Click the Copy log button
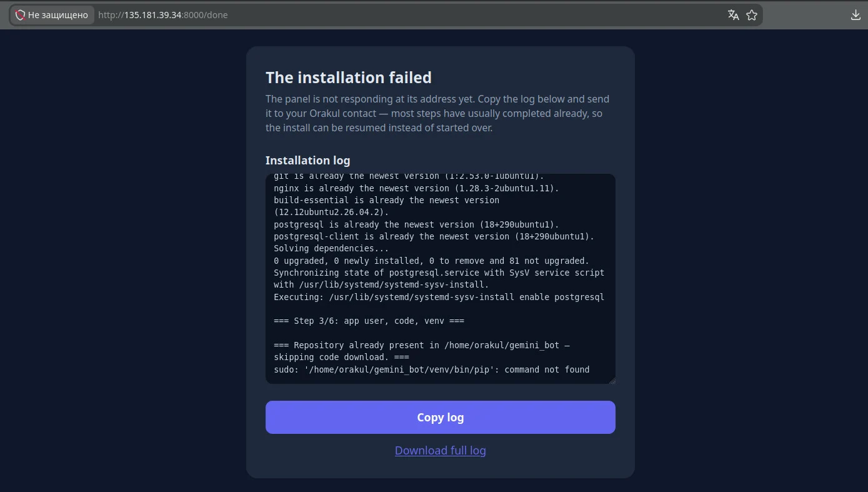Image resolution: width=868 pixels, height=492 pixels. [x=441, y=417]
